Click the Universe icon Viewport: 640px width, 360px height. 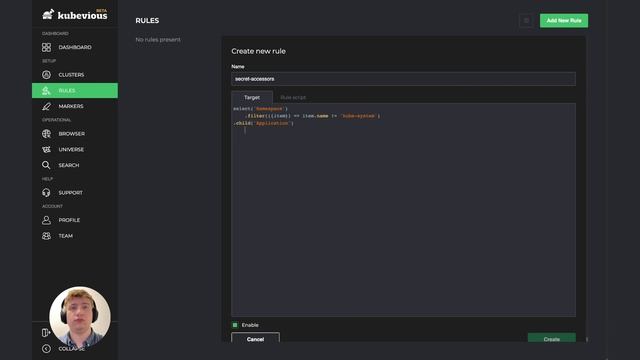point(47,149)
